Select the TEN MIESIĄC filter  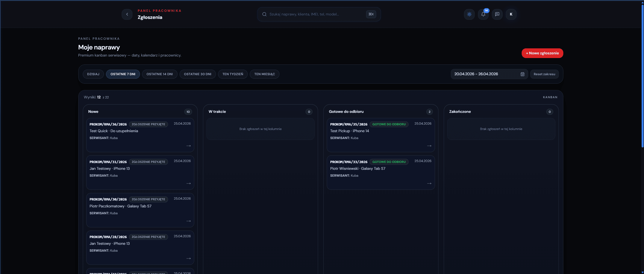(265, 74)
